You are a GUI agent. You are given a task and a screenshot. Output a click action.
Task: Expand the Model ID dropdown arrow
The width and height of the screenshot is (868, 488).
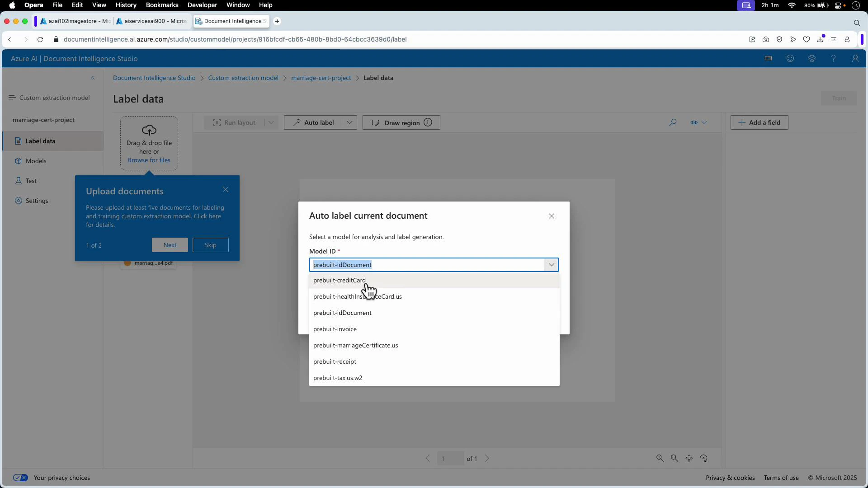pyautogui.click(x=551, y=265)
